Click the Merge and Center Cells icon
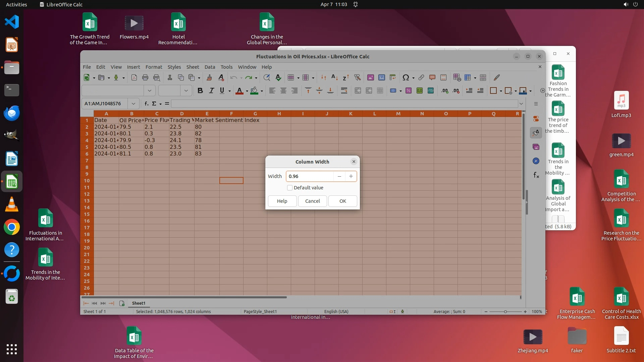This screenshot has width=644, height=362. 358,90
